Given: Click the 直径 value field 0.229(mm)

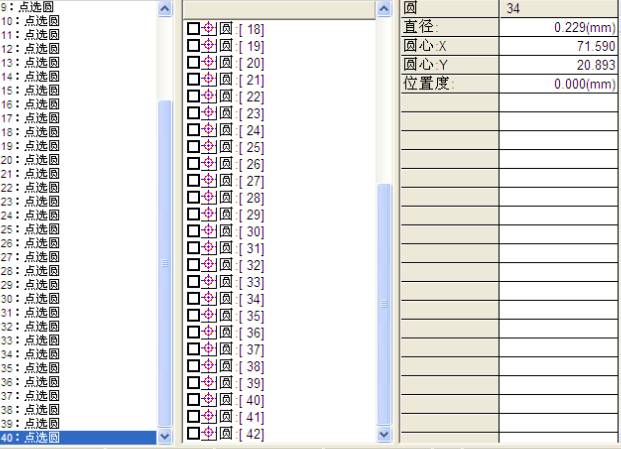Looking at the screenshot, I should click(558, 28).
